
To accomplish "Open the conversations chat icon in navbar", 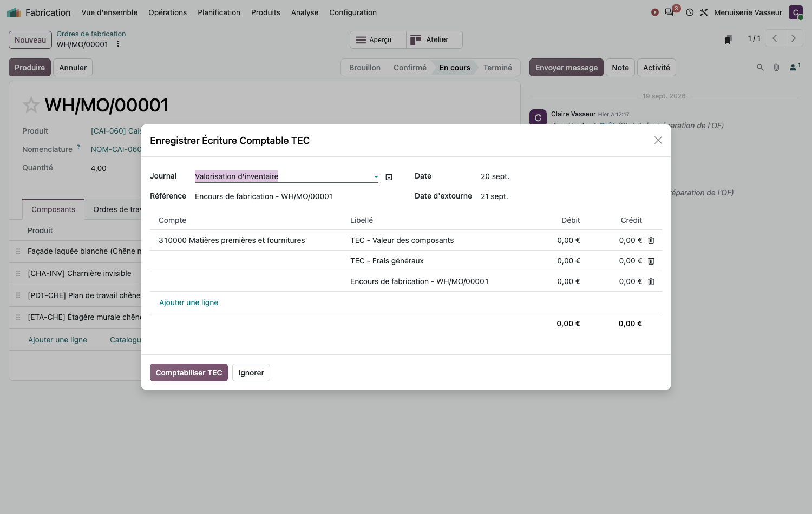I will click(x=670, y=12).
